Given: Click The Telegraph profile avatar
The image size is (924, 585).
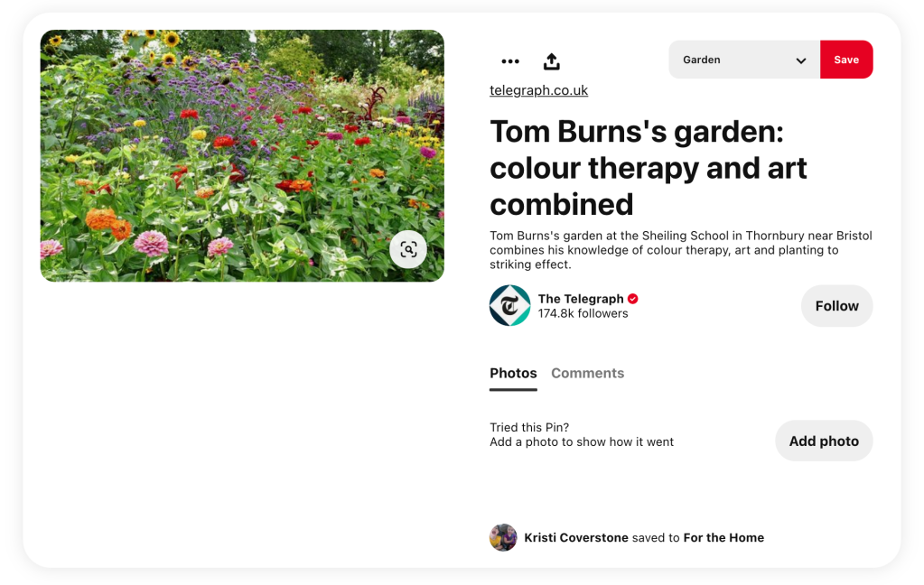Looking at the screenshot, I should pos(509,306).
